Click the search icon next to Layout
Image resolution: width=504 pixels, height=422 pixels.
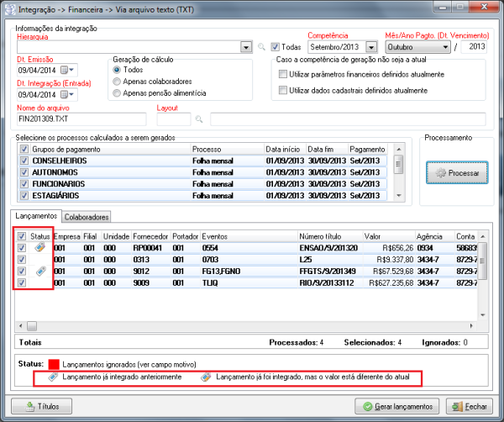200,121
